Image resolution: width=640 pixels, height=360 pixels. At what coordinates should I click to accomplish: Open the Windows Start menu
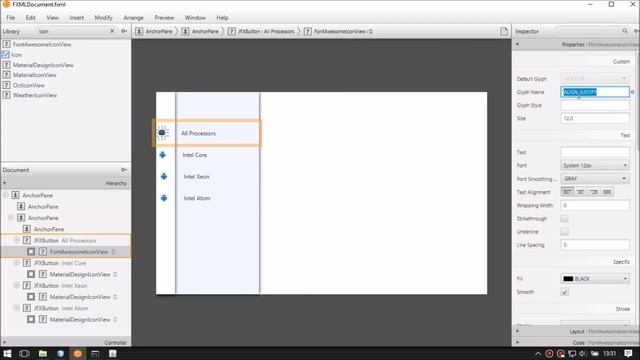(7, 353)
